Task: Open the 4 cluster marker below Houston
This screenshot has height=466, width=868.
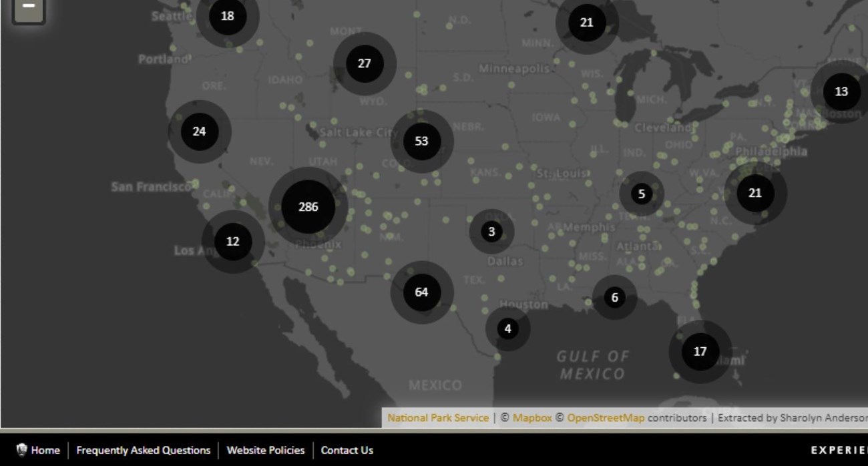Action: pyautogui.click(x=508, y=328)
